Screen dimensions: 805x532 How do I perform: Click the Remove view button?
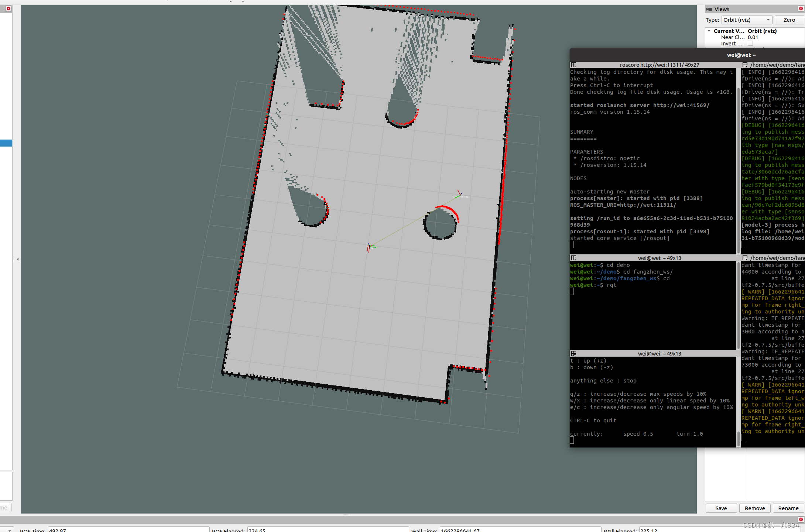pos(754,508)
